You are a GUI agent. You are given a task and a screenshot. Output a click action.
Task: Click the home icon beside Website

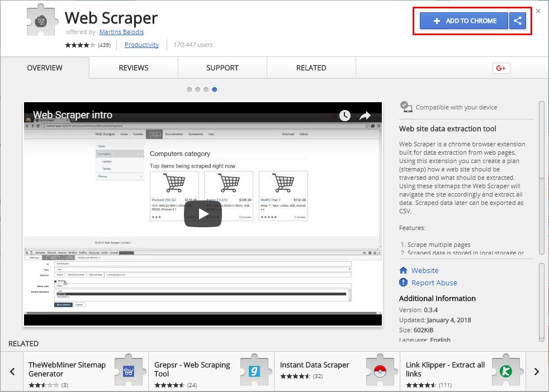403,270
